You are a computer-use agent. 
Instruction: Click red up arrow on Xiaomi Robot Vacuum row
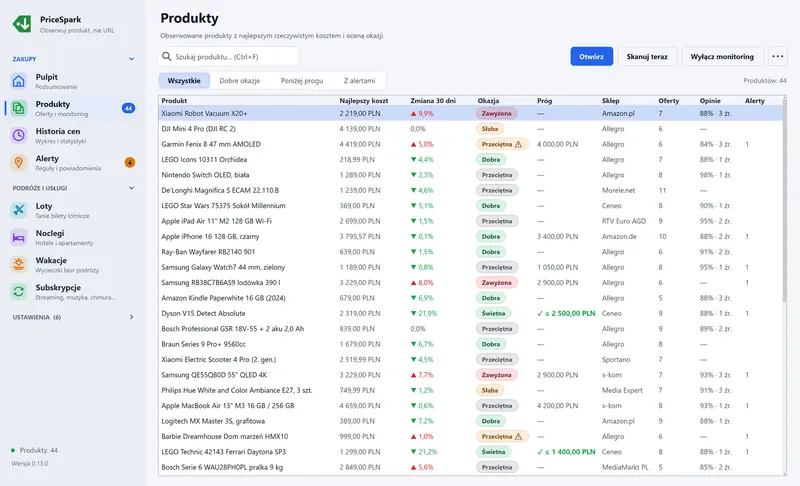click(x=413, y=113)
